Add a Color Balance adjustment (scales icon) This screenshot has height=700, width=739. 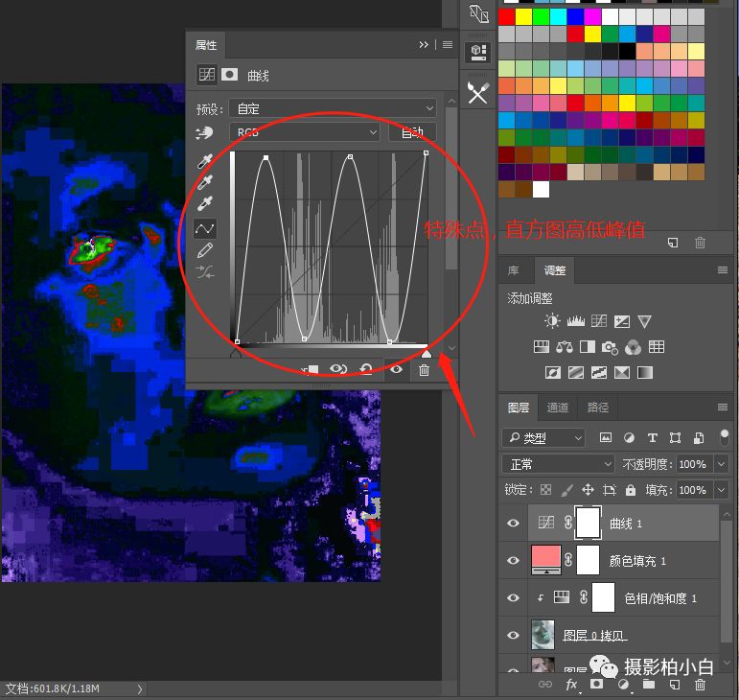565,347
